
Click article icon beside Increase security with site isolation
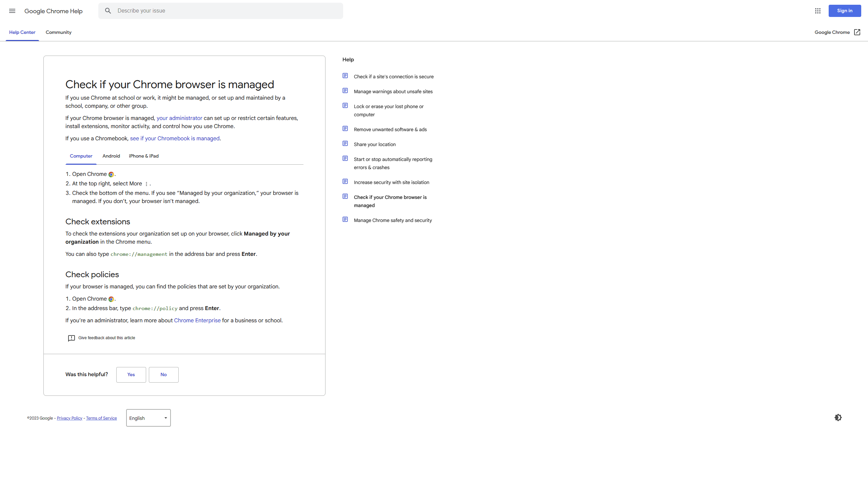pyautogui.click(x=345, y=182)
